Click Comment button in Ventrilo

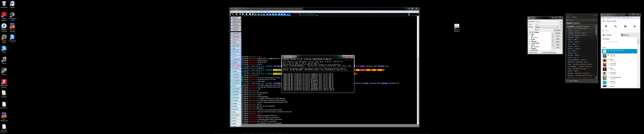coord(558,33)
